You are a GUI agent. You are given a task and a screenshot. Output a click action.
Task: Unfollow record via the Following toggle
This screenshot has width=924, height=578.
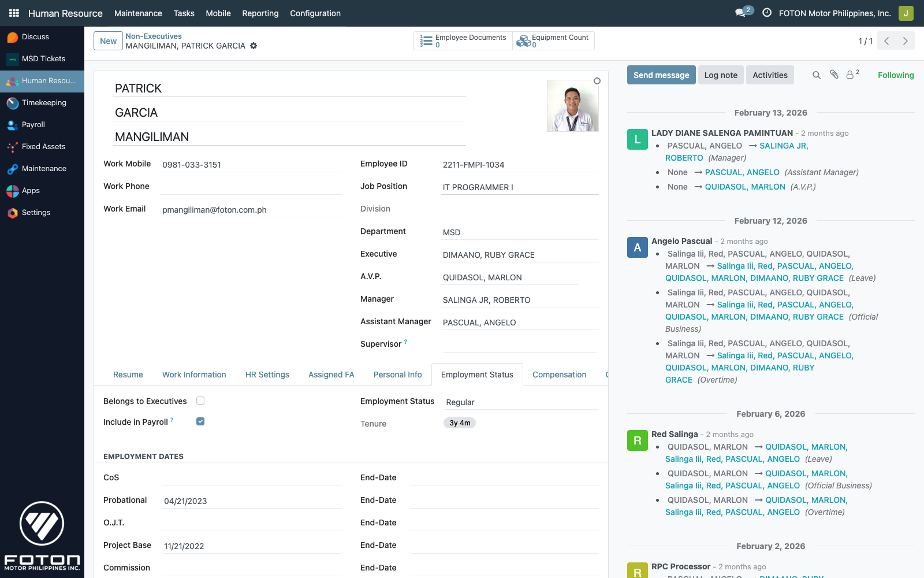point(896,75)
